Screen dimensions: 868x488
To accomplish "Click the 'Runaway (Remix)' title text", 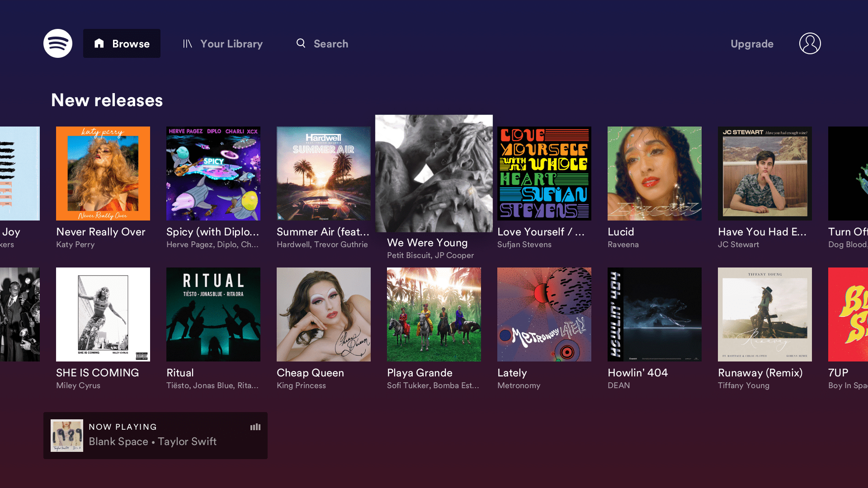I will point(760,373).
